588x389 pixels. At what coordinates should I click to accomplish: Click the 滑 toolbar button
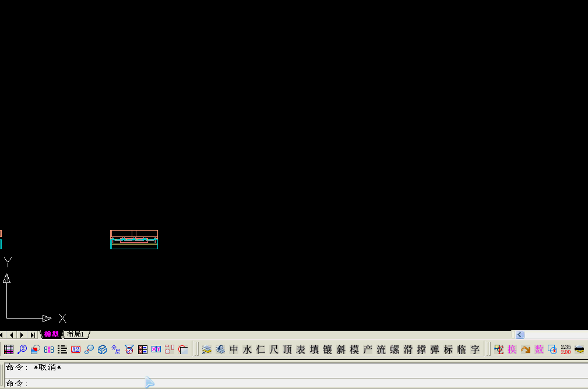click(x=408, y=349)
